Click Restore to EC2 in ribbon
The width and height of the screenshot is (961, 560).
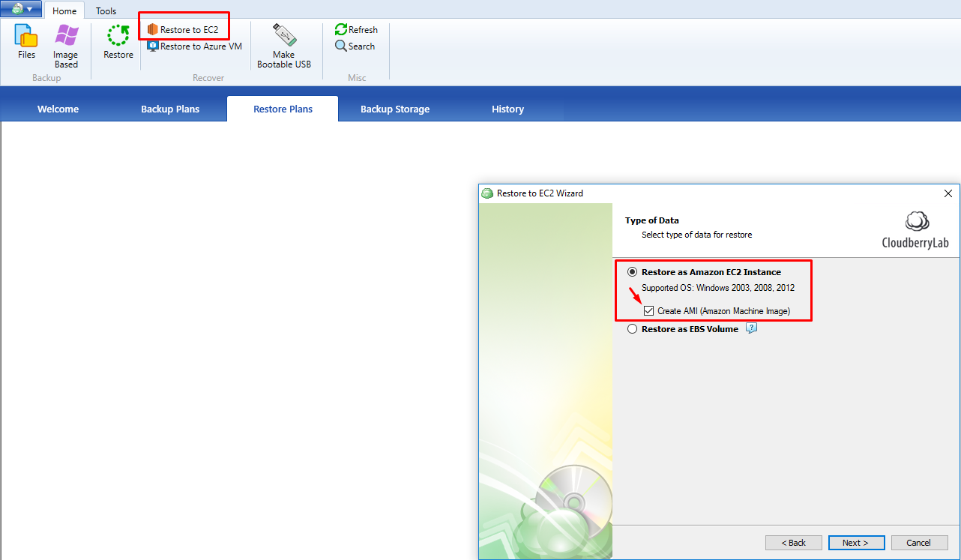[184, 29]
